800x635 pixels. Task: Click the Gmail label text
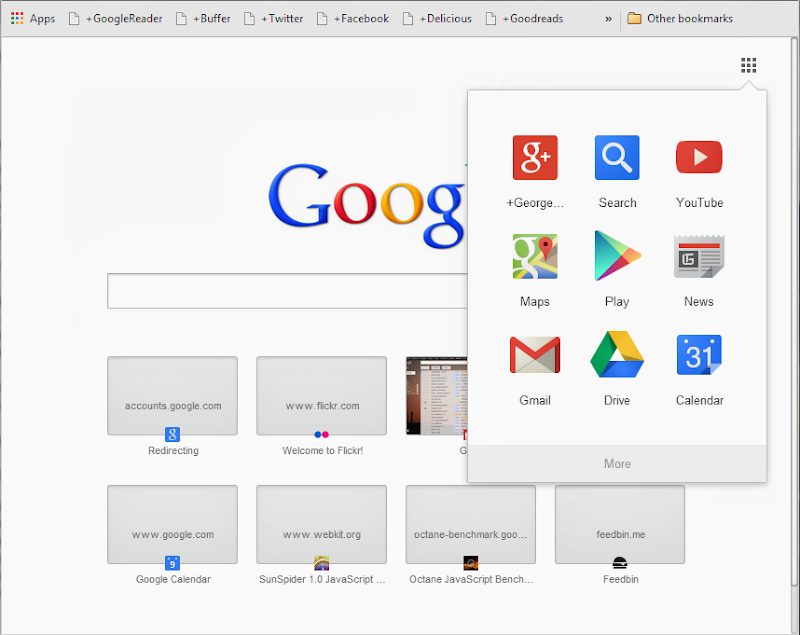[535, 400]
